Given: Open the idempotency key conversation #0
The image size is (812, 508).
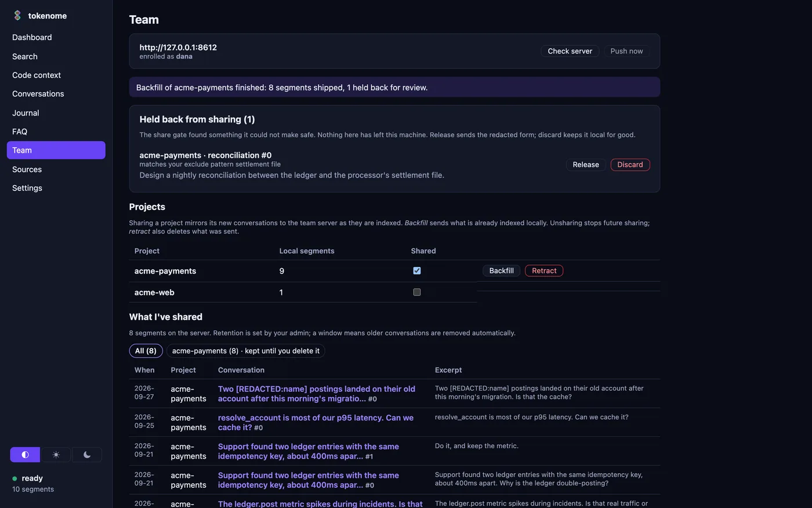Looking at the screenshot, I should click(309, 480).
